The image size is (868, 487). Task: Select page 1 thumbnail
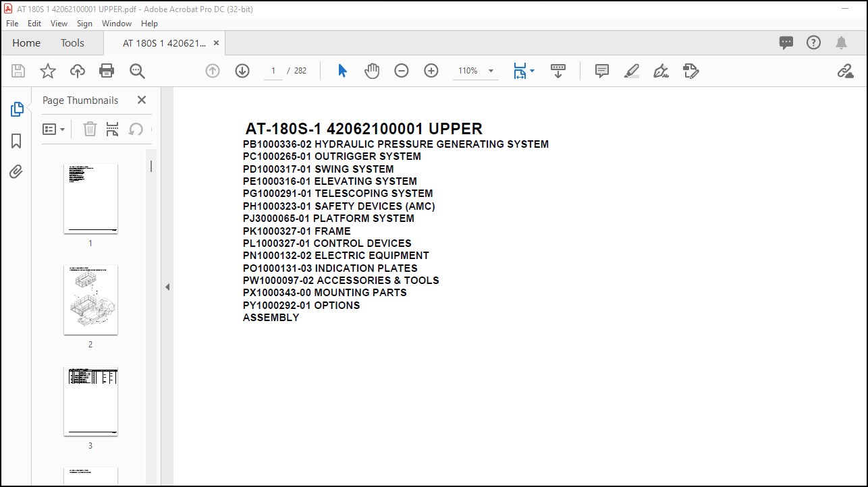90,199
